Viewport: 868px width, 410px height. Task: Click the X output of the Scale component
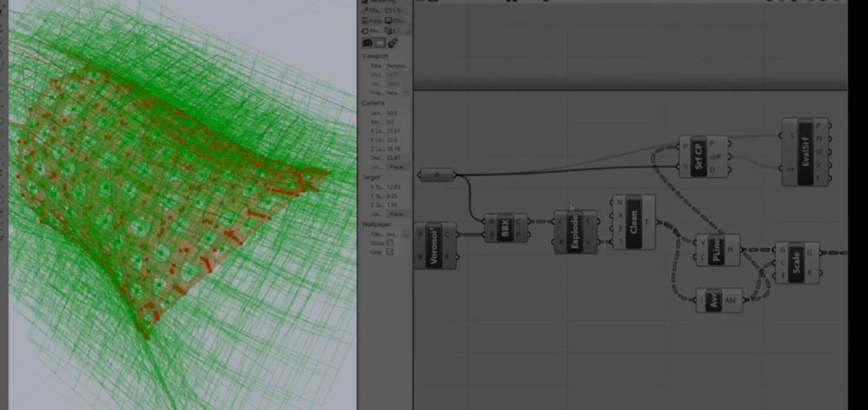click(811, 273)
